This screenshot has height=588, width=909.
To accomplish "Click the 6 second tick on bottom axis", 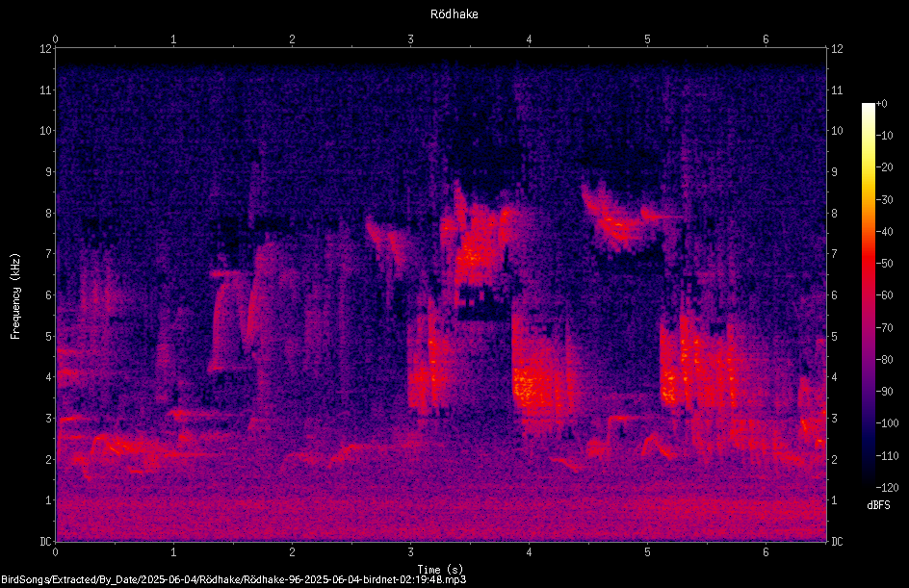I will [x=766, y=552].
